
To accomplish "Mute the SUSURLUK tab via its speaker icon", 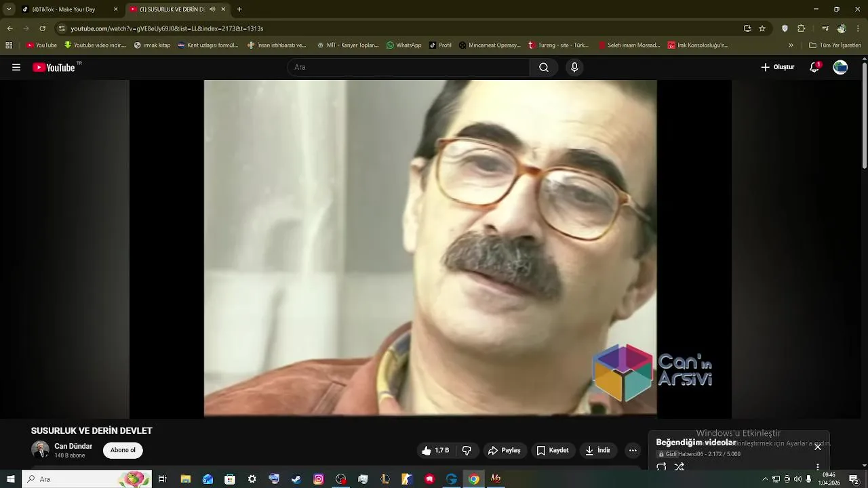I will click(x=212, y=9).
